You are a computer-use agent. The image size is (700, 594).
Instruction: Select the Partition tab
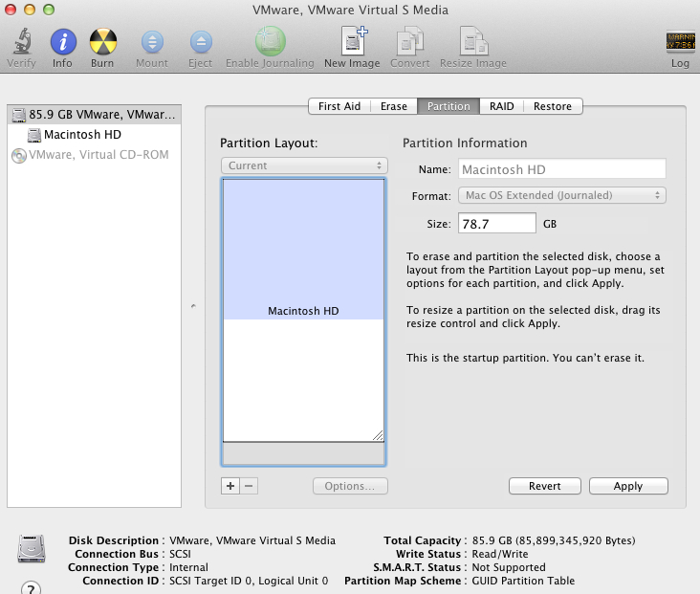448,106
